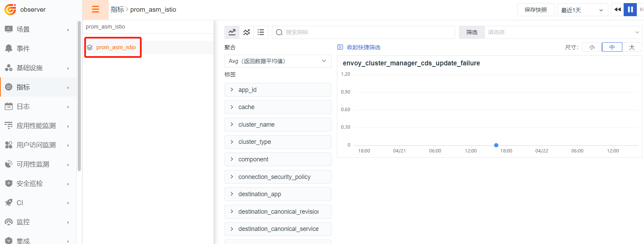The width and height of the screenshot is (644, 244).
Task: Select medium chart size 中
Action: pos(612,47)
